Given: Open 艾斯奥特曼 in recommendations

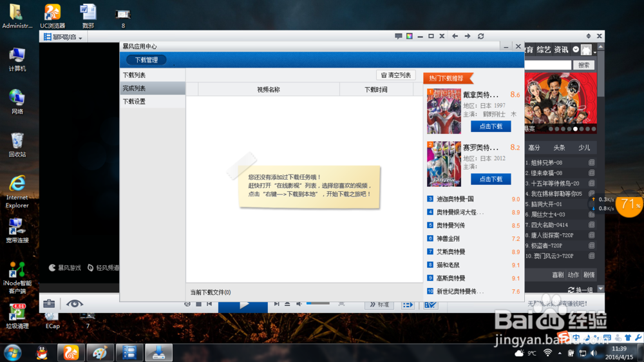Looking at the screenshot, I should 451,251.
